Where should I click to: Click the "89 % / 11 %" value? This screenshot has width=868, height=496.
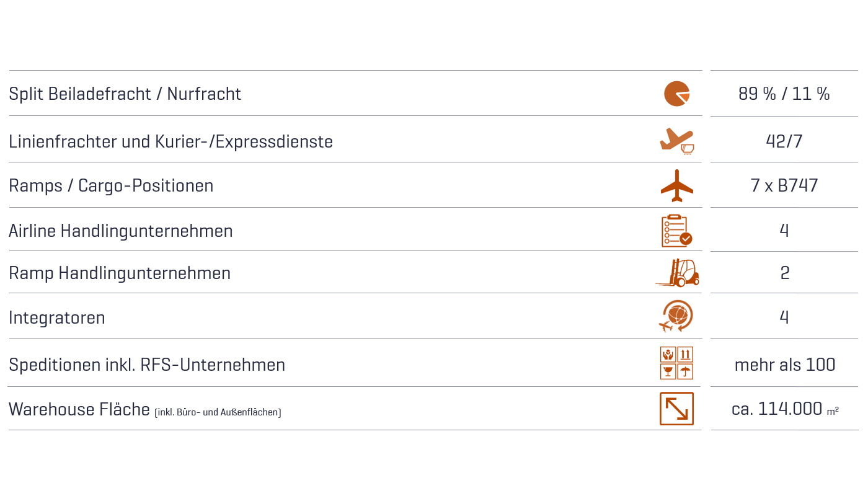pyautogui.click(x=784, y=94)
